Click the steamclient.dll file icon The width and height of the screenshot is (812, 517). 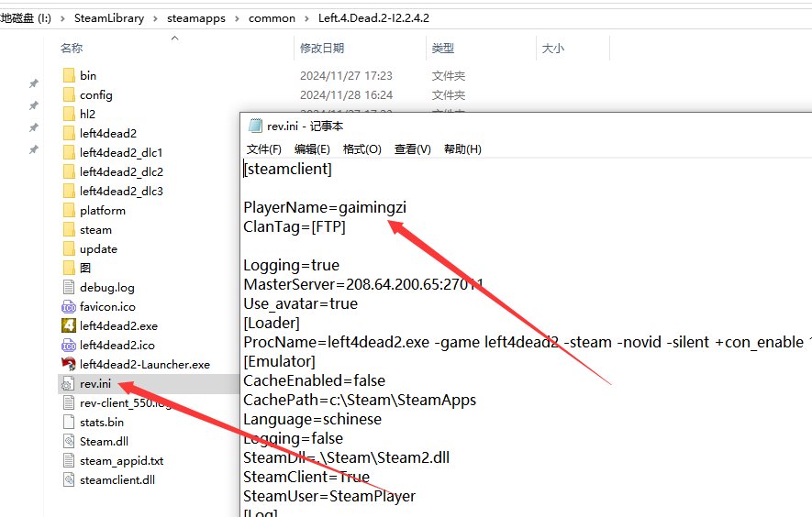point(68,479)
